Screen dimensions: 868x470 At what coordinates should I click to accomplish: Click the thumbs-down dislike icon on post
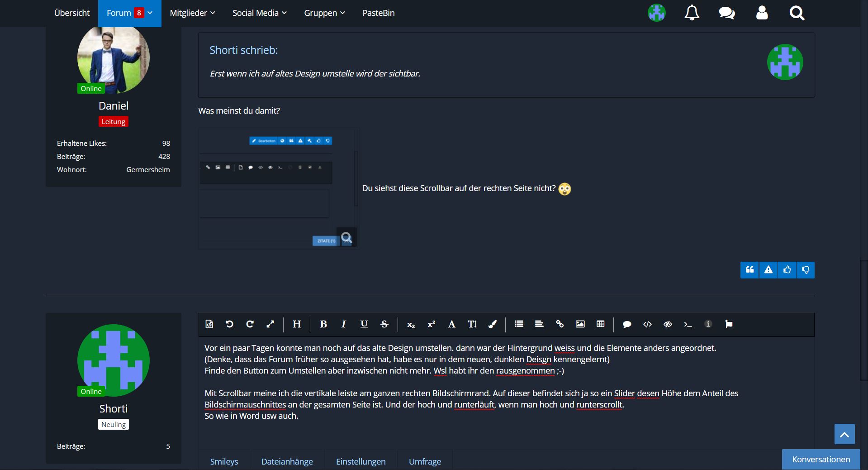(806, 270)
